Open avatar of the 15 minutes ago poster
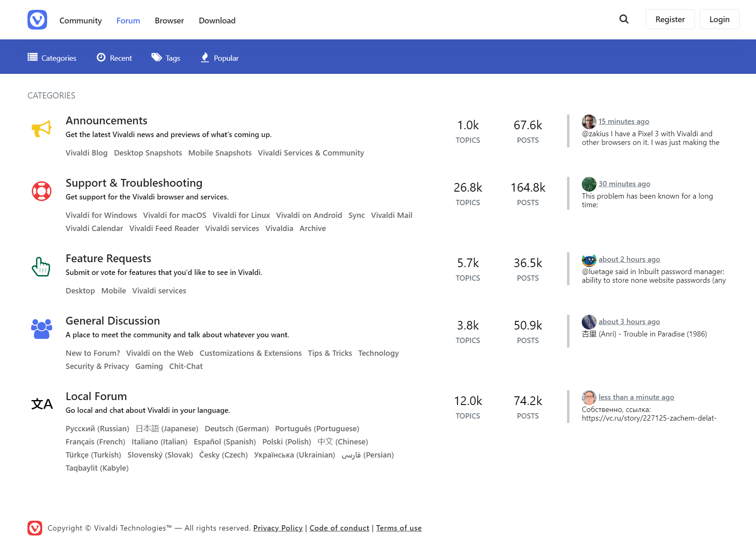This screenshot has height=540, width=756. pyautogui.click(x=589, y=122)
